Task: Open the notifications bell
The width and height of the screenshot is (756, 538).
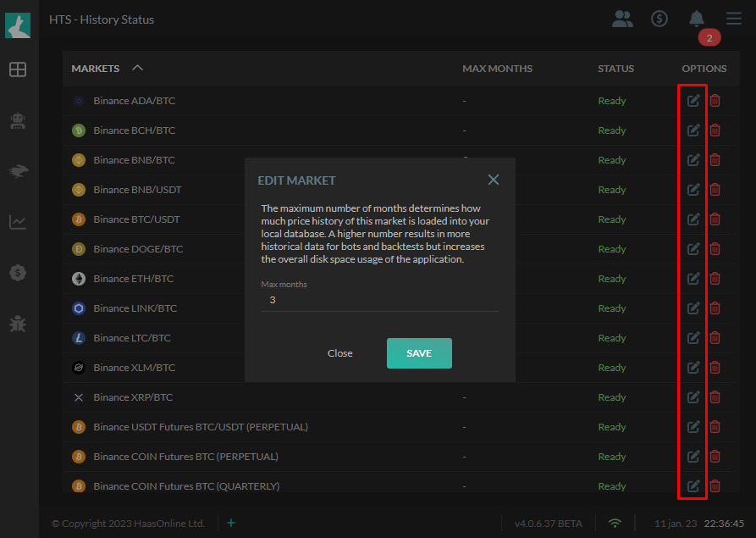Action: [696, 19]
